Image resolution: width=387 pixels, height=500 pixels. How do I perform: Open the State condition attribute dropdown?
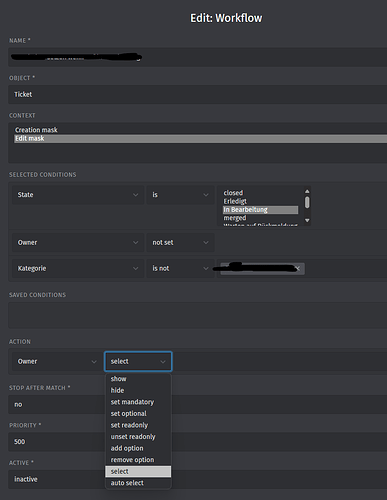click(x=78, y=195)
